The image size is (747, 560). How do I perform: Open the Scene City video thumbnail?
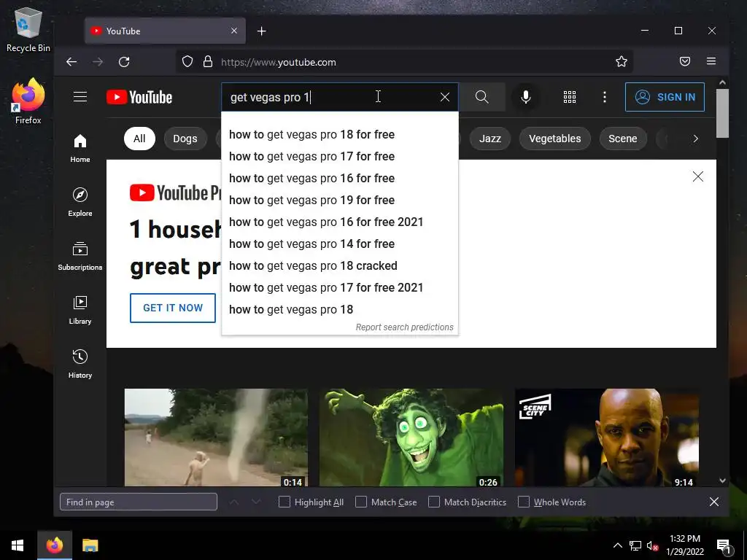click(x=607, y=437)
